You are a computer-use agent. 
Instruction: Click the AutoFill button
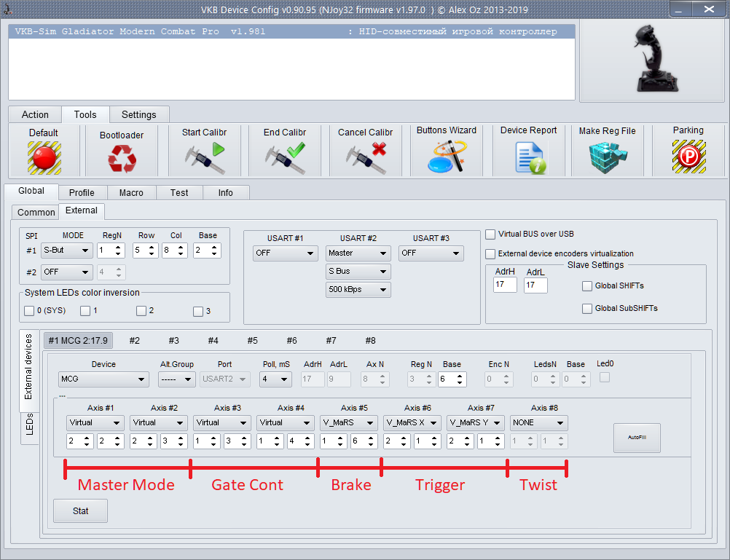[637, 438]
